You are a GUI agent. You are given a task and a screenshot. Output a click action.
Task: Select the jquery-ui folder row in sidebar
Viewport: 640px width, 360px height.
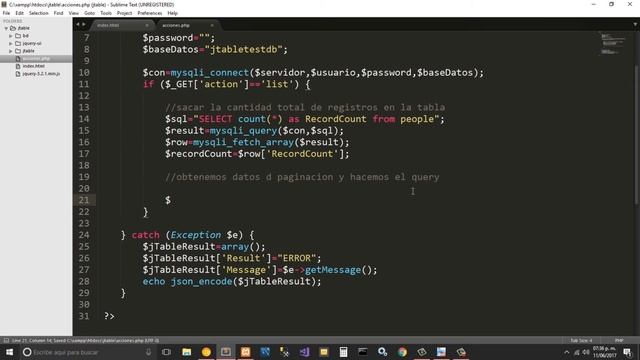coord(36,43)
